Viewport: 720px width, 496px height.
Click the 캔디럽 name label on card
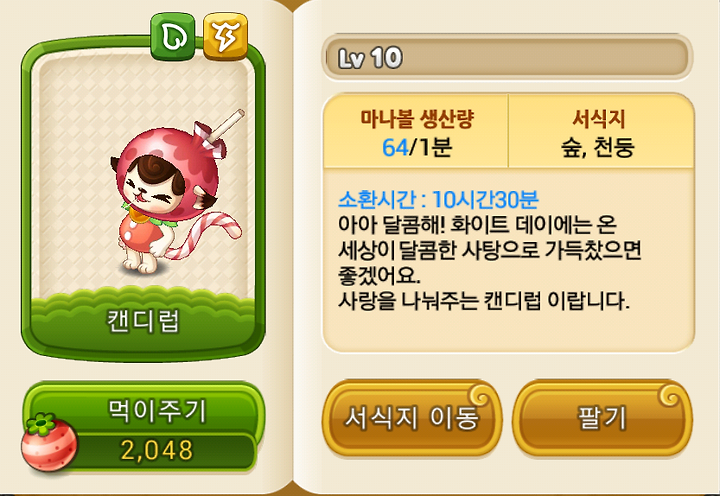(143, 321)
